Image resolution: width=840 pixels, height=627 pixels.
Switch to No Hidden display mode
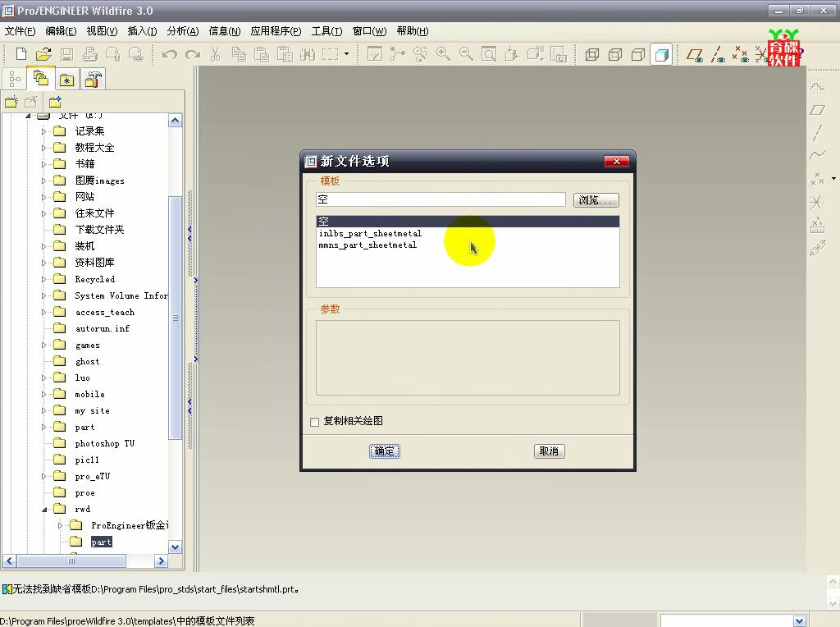tap(638, 54)
